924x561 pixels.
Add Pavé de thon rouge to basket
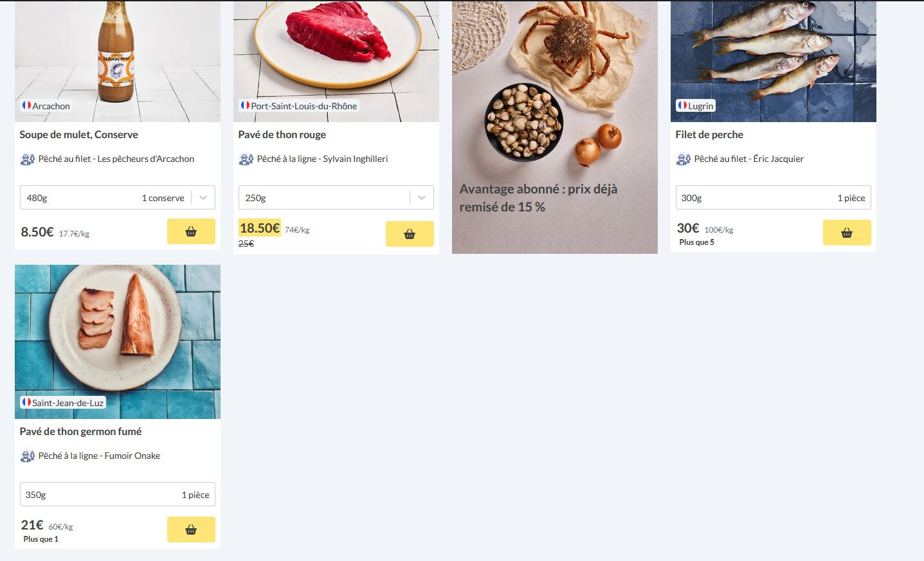[410, 234]
